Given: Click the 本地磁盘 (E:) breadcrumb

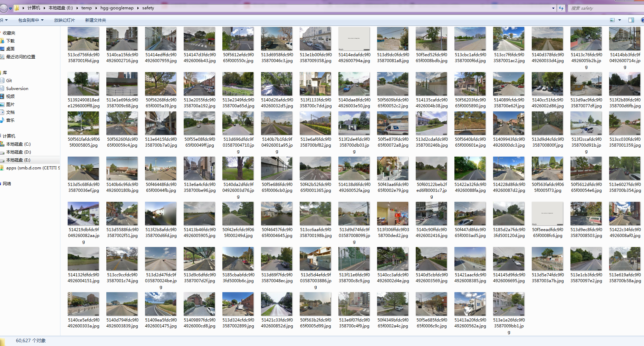Looking at the screenshot, I should [x=60, y=8].
